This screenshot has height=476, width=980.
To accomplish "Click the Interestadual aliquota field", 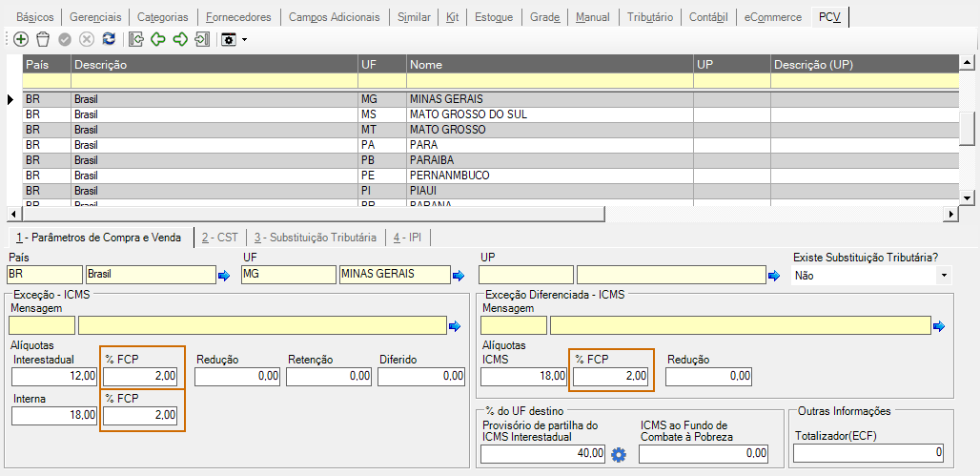I will tap(55, 376).
